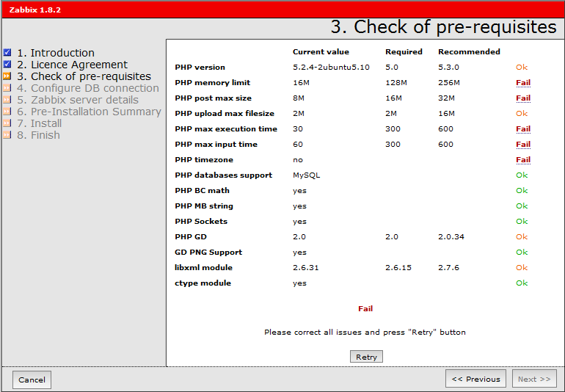Click the Ok status for PHP version

(x=522, y=68)
